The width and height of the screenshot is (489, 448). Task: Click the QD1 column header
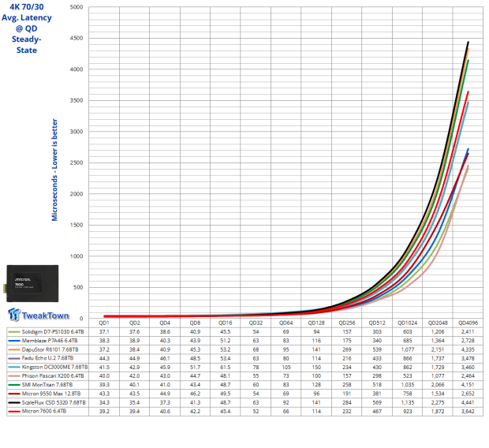tap(104, 323)
